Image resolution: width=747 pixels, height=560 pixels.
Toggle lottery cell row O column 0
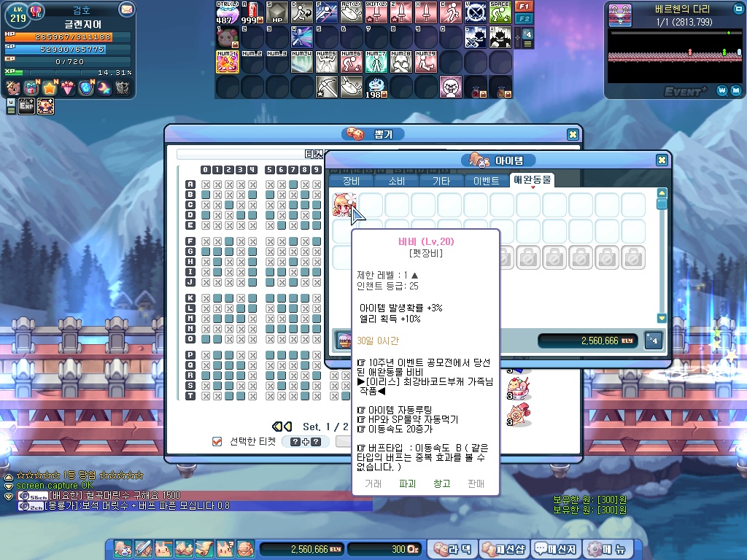click(x=206, y=339)
